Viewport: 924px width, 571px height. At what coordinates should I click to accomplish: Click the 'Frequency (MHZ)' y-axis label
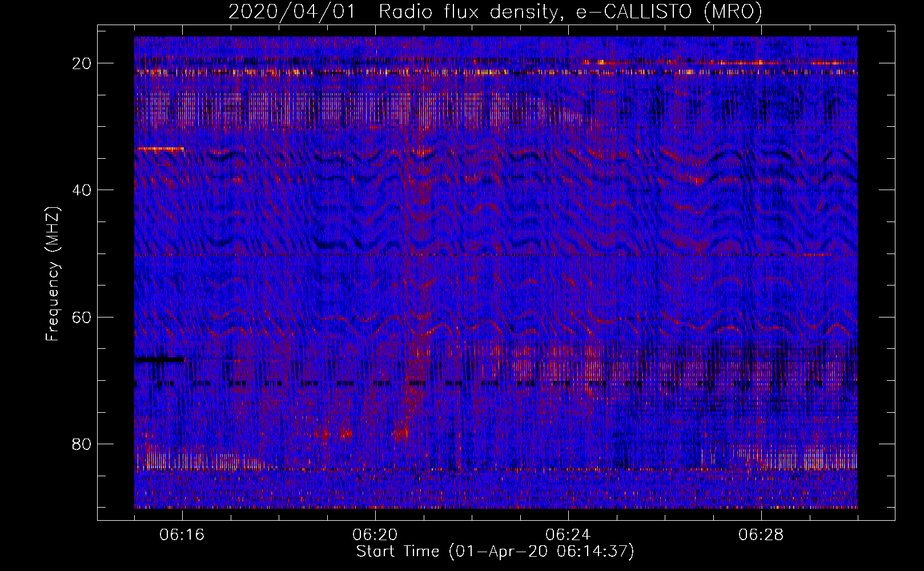pos(53,275)
